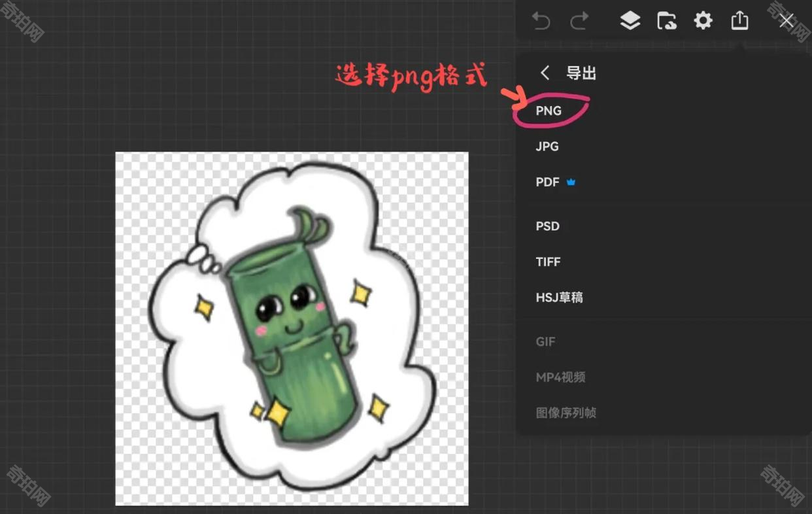Open settings via the gear icon
812x514 pixels.
[x=703, y=21]
